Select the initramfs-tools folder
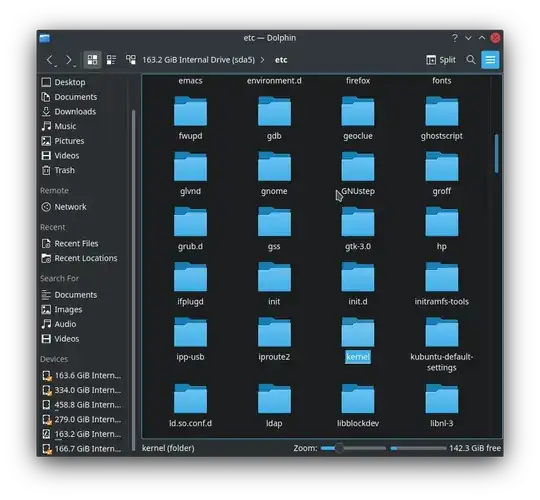The width and height of the screenshot is (540, 500). 442,284
